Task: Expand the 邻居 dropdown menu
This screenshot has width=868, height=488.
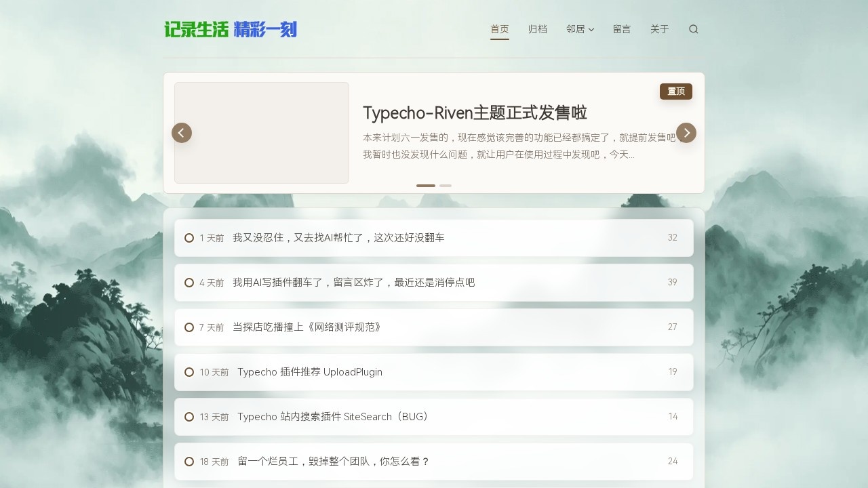Action: [x=580, y=29]
